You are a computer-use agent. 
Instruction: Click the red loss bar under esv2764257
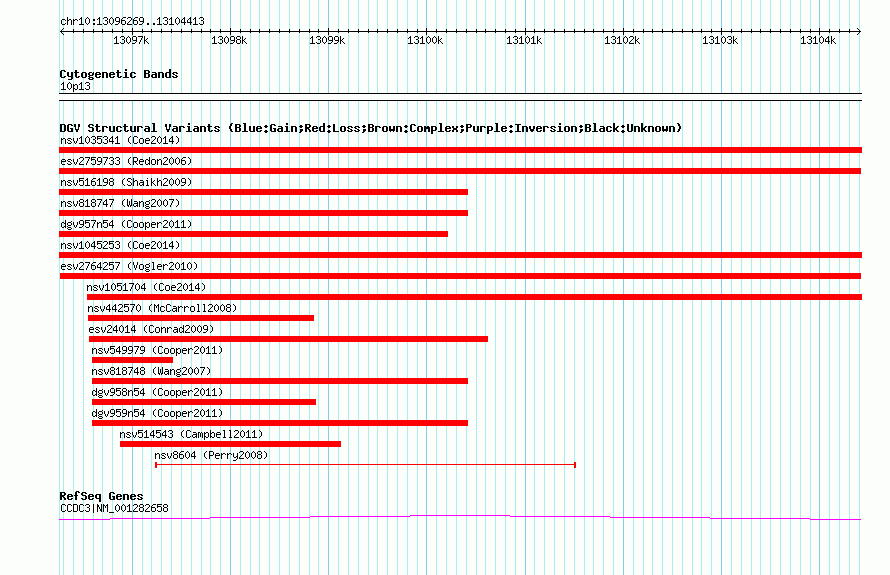click(460, 276)
